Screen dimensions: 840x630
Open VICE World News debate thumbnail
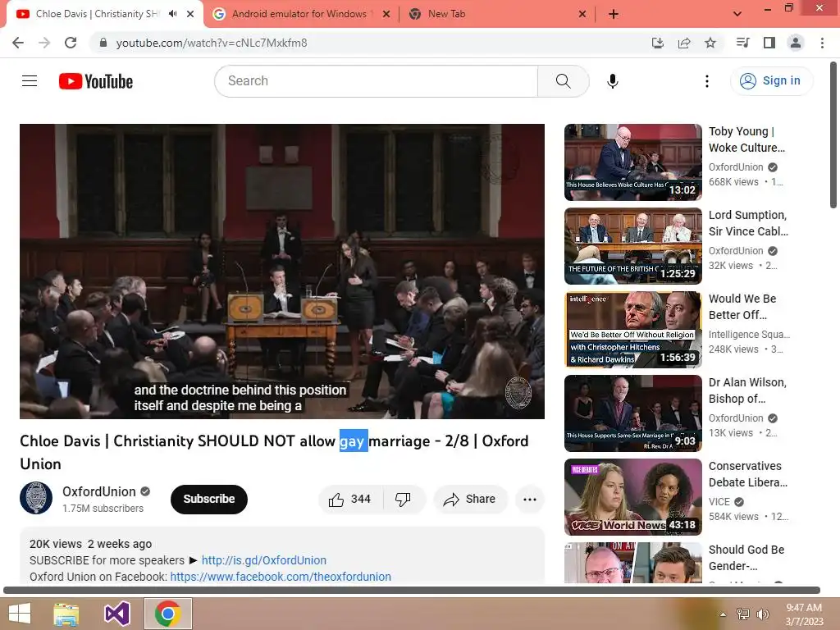click(x=632, y=496)
